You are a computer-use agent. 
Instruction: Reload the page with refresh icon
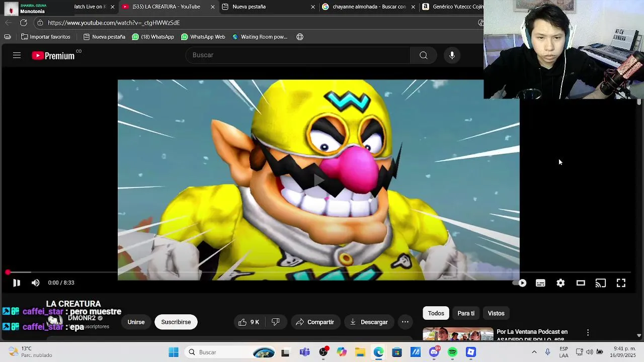(23, 23)
